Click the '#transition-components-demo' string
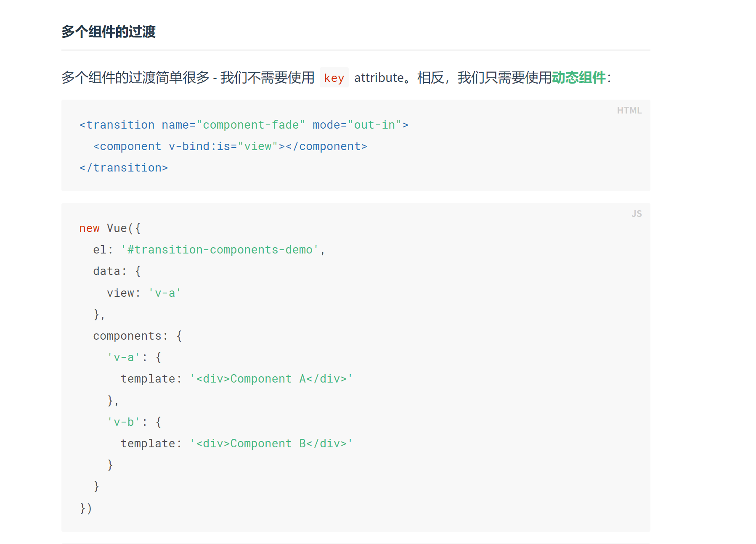Viewport: 756px width, 544px height. [220, 250]
